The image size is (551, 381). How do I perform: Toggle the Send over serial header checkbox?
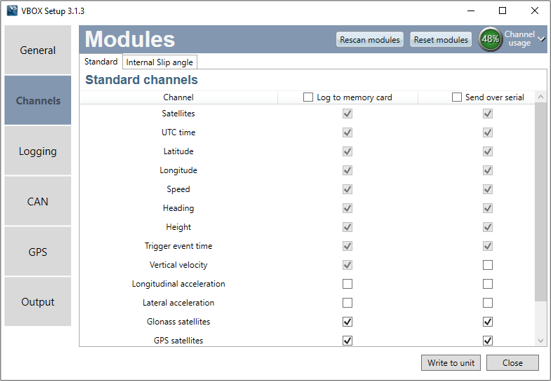(456, 97)
